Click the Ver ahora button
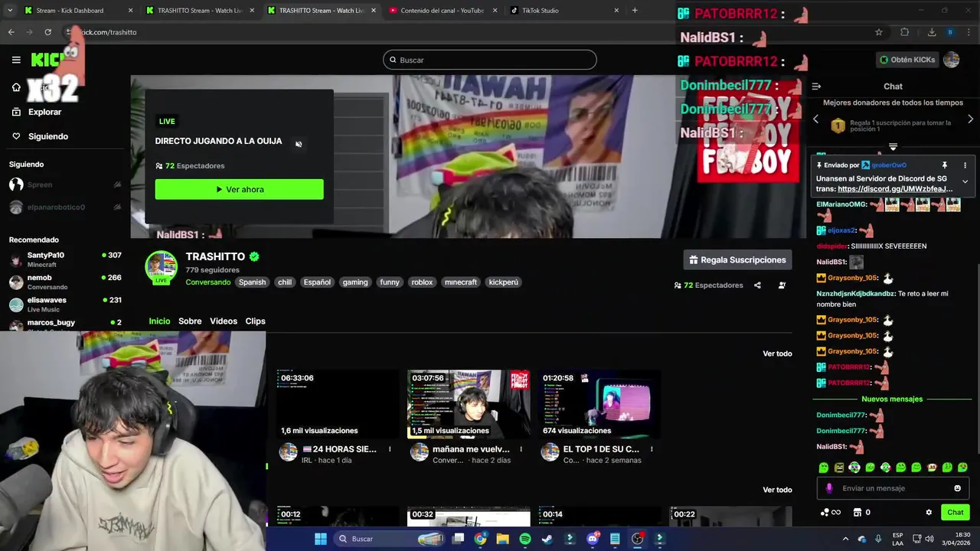 [x=239, y=189]
